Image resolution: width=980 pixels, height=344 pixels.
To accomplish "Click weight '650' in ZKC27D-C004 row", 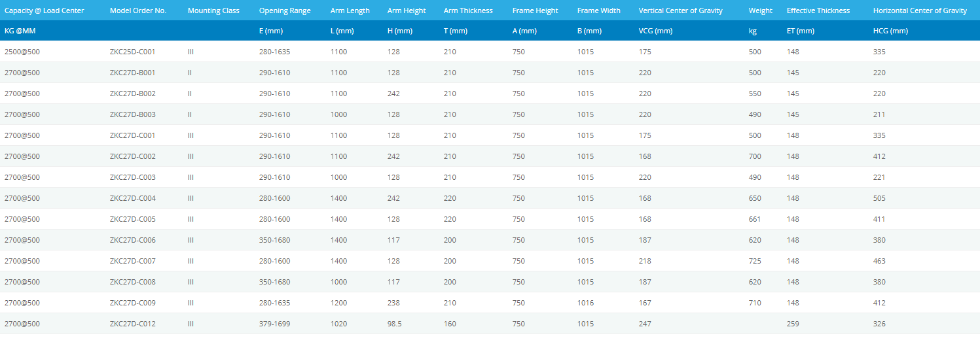I will 755,198.
